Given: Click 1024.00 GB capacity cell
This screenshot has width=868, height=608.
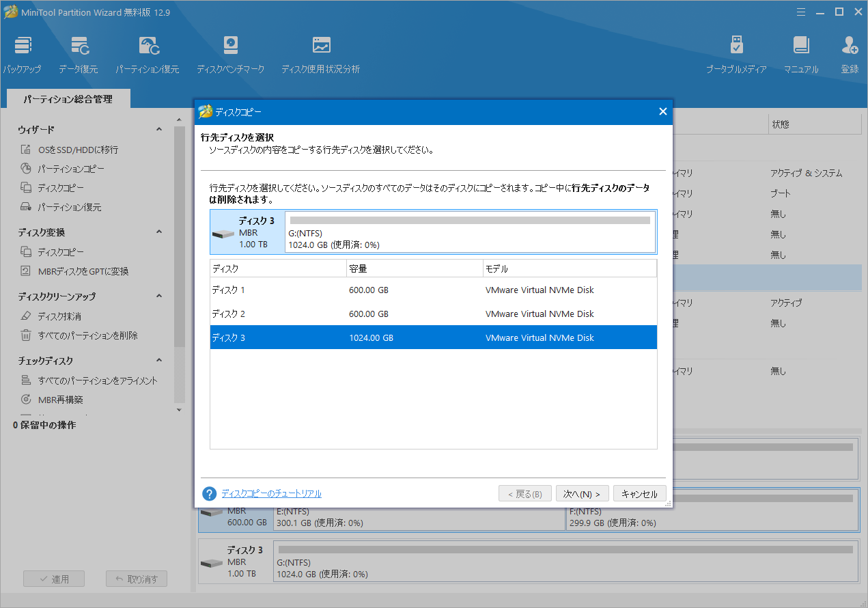Looking at the screenshot, I should [371, 337].
